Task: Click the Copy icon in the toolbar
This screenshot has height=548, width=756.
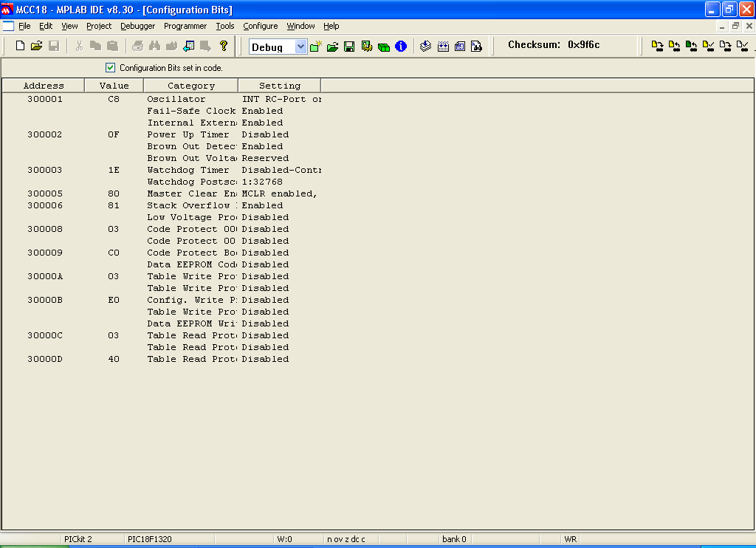Action: tap(95, 46)
